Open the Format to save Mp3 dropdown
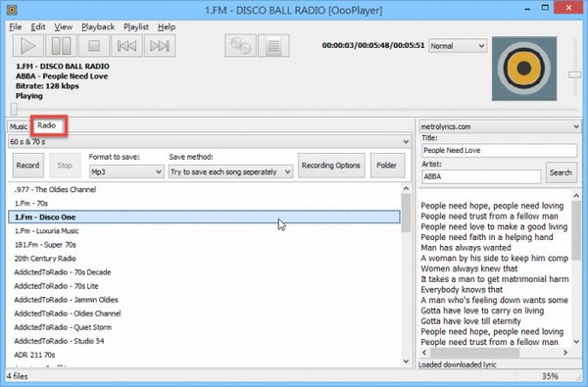 click(126, 171)
